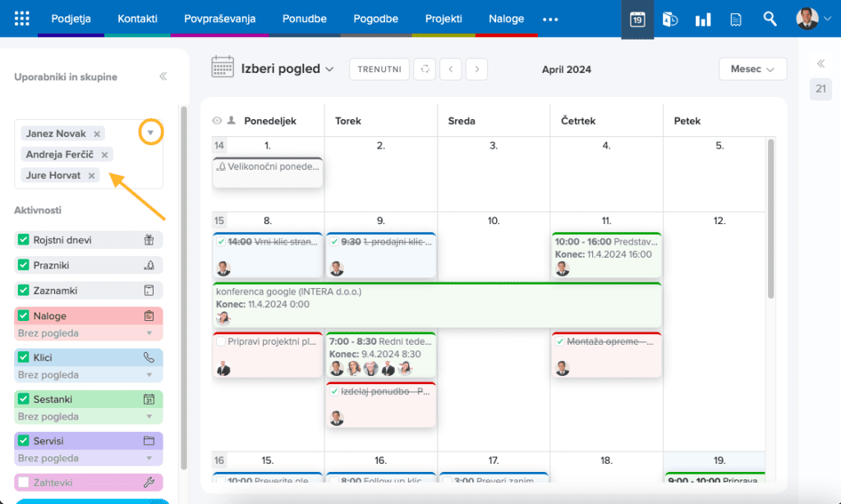Click the TRENUTNI button
Screen dimensions: 841x504
click(x=379, y=69)
